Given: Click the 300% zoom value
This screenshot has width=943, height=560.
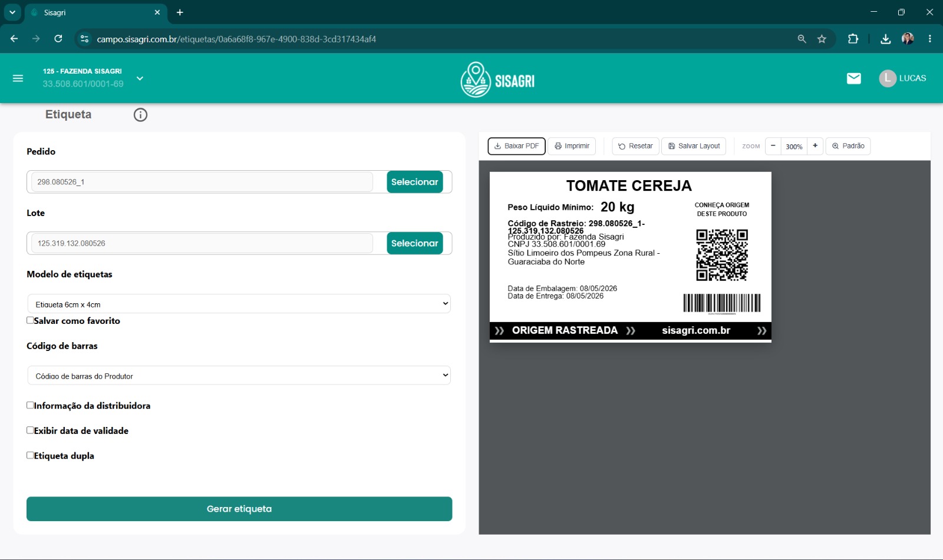Looking at the screenshot, I should click(x=794, y=147).
